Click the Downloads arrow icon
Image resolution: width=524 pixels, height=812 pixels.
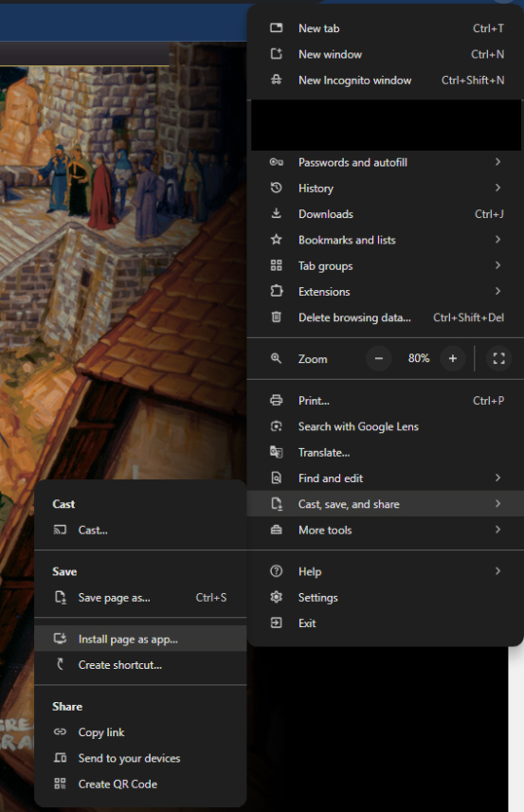(x=277, y=213)
